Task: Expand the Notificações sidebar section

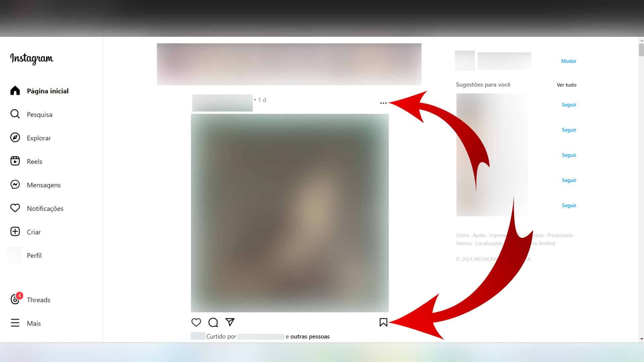Action: (45, 208)
